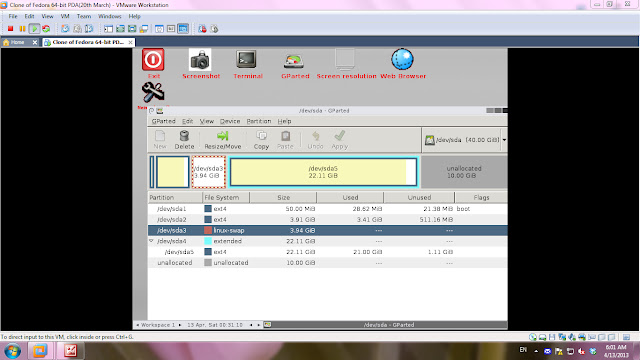The width and height of the screenshot is (640, 360).
Task: Open the Partition menu
Action: click(x=259, y=121)
